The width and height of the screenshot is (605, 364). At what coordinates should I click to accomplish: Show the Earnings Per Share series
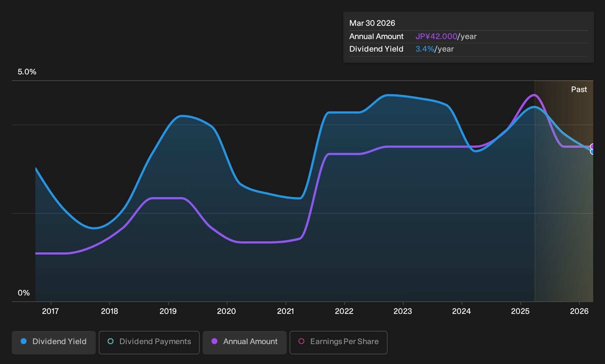pyautogui.click(x=339, y=343)
